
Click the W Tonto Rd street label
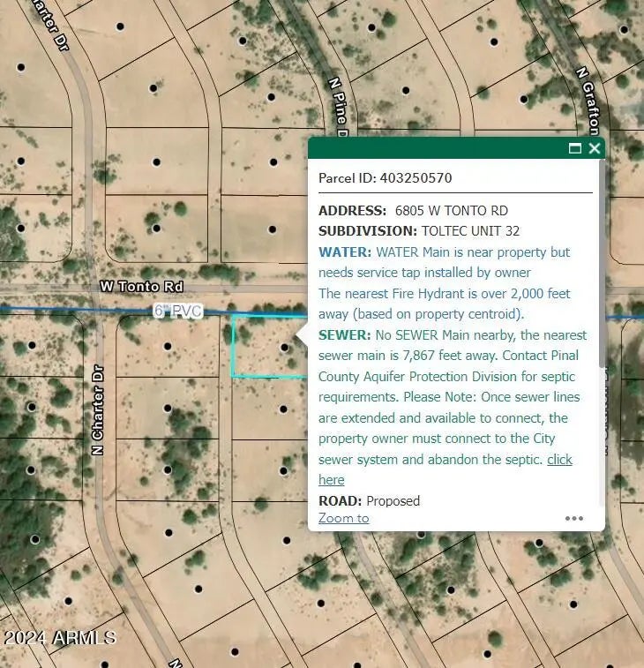[141, 287]
